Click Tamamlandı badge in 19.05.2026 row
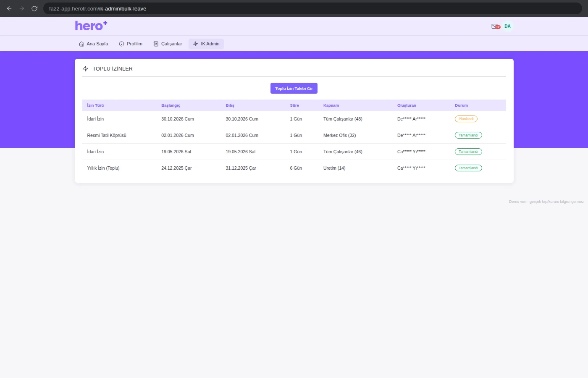Viewport: 588px width, 378px height. [468, 152]
